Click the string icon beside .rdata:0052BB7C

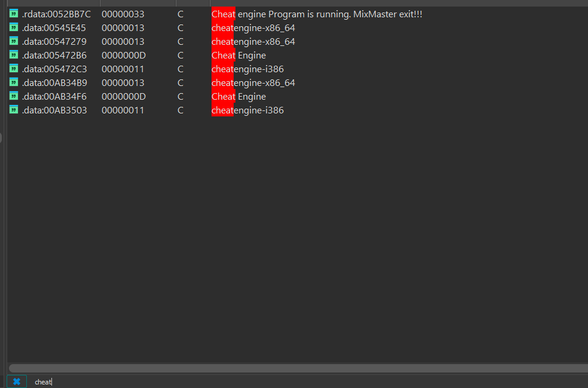pyautogui.click(x=13, y=14)
